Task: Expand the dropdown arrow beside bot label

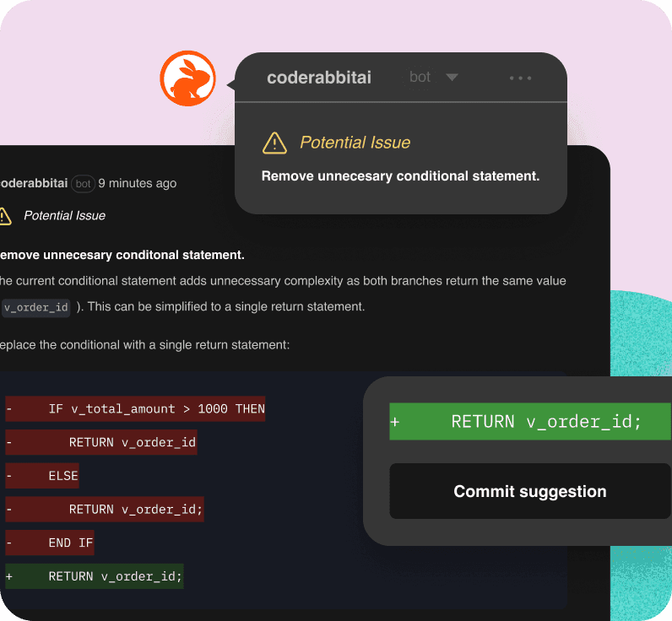Action: tap(452, 77)
